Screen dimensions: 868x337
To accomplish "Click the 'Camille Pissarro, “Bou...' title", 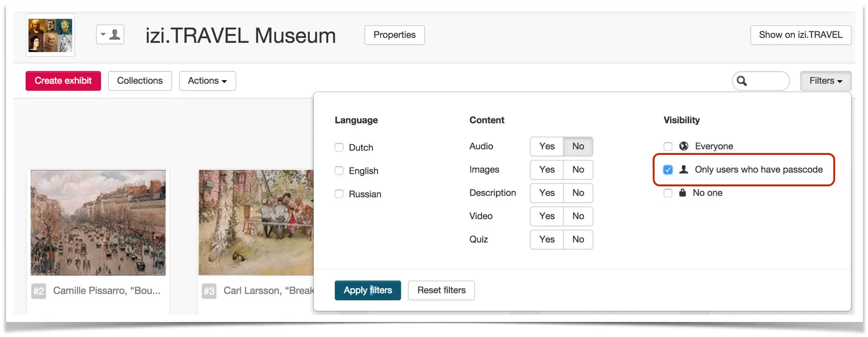I will coord(107,291).
